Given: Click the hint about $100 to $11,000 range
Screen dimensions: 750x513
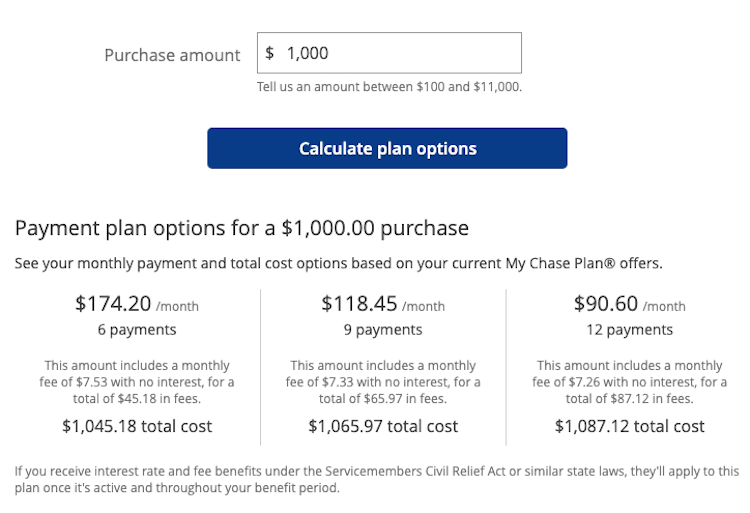Looking at the screenshot, I should pos(389,87).
